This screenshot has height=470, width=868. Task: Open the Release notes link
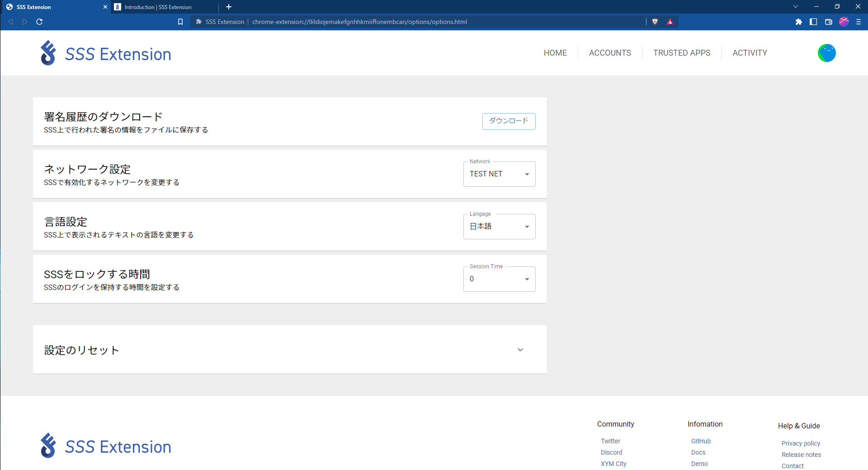point(801,455)
